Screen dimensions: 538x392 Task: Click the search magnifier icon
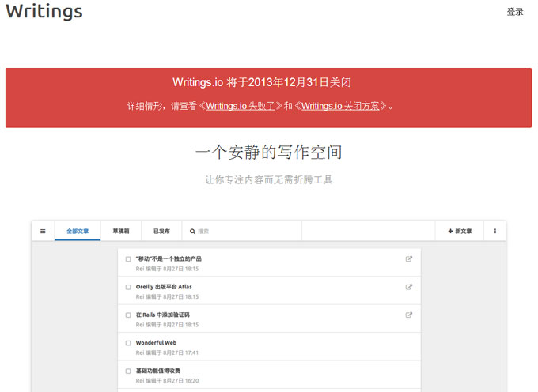coord(192,232)
